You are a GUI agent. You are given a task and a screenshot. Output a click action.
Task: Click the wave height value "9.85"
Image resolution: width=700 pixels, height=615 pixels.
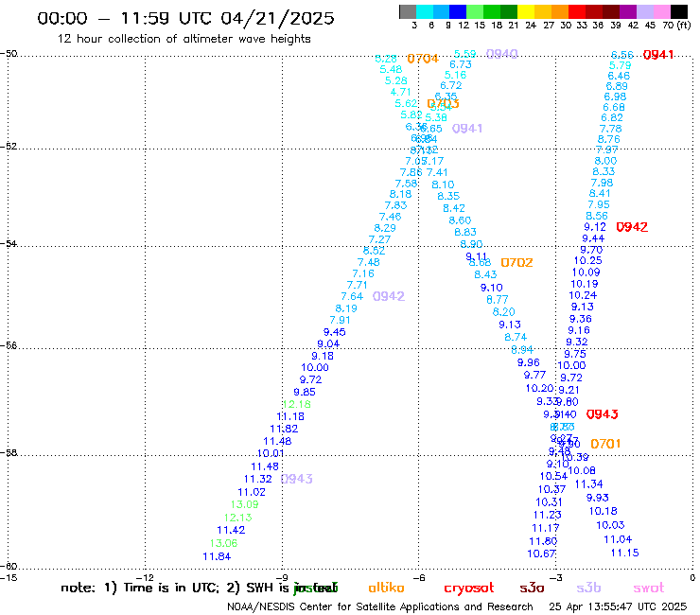click(x=305, y=392)
